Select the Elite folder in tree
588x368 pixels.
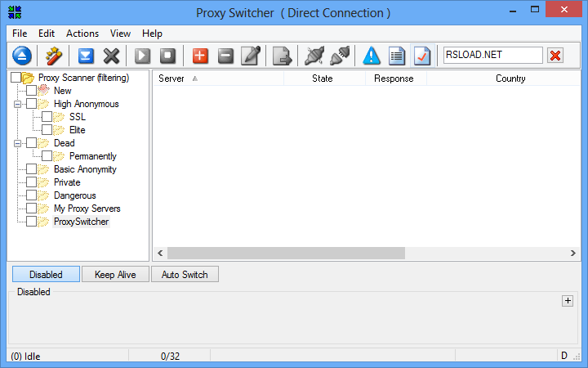point(78,130)
